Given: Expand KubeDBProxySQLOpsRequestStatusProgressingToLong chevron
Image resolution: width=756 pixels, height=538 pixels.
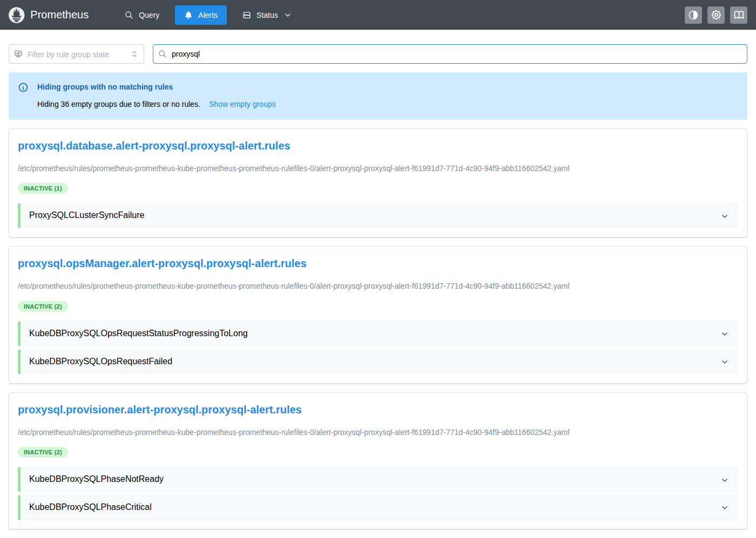Looking at the screenshot, I should click(725, 334).
